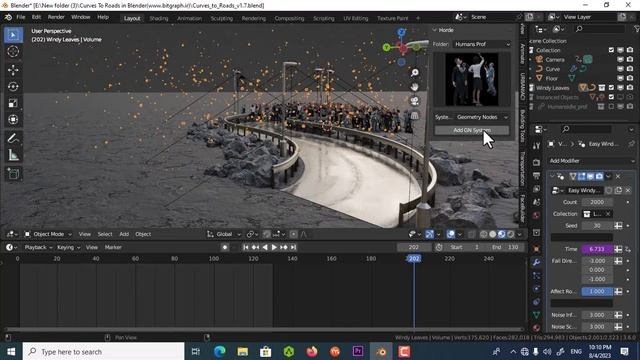The image size is (640, 360).
Task: Click the Marker menu in timeline
Action: click(113, 247)
